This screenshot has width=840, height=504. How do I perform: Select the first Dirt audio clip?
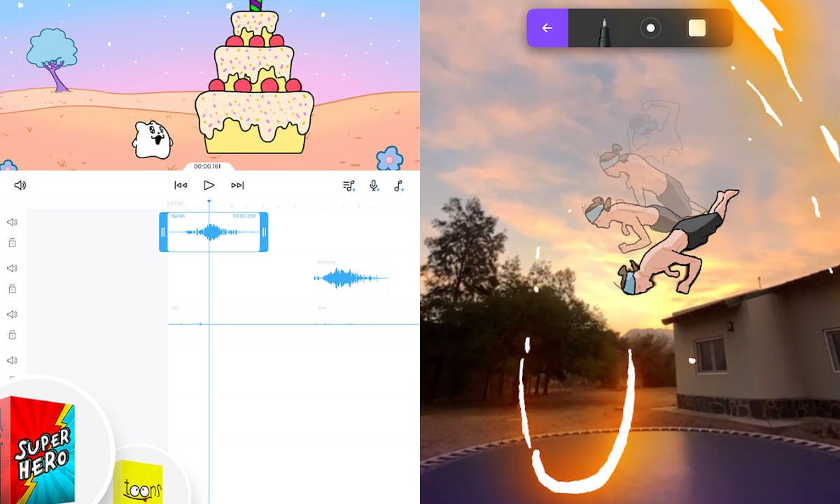241,323
